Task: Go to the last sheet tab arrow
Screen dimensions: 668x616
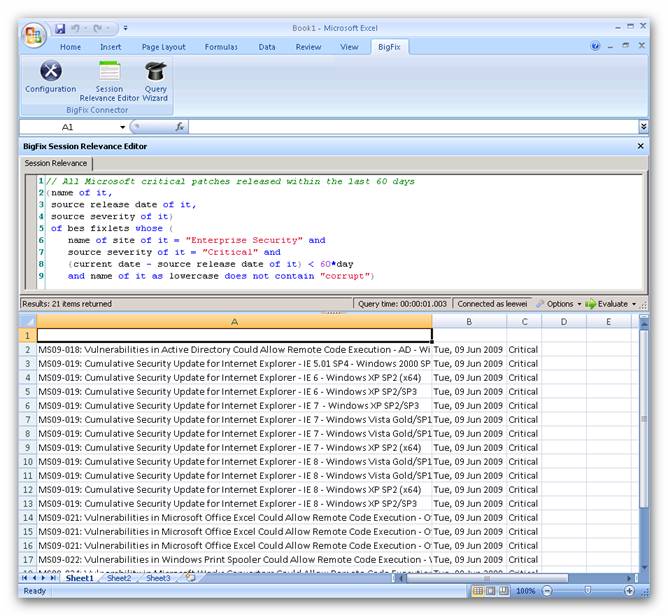Action: [x=53, y=578]
